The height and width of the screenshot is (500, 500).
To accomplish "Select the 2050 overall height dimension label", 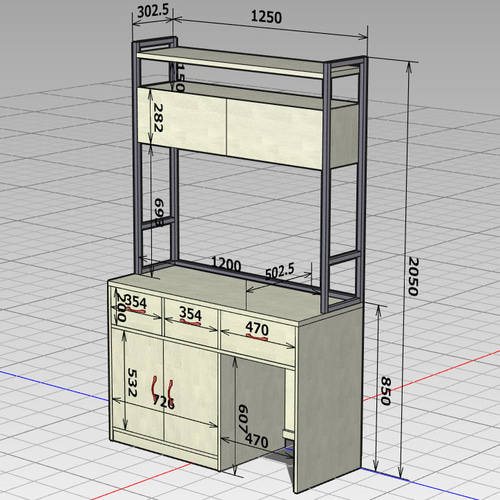I will [x=413, y=276].
